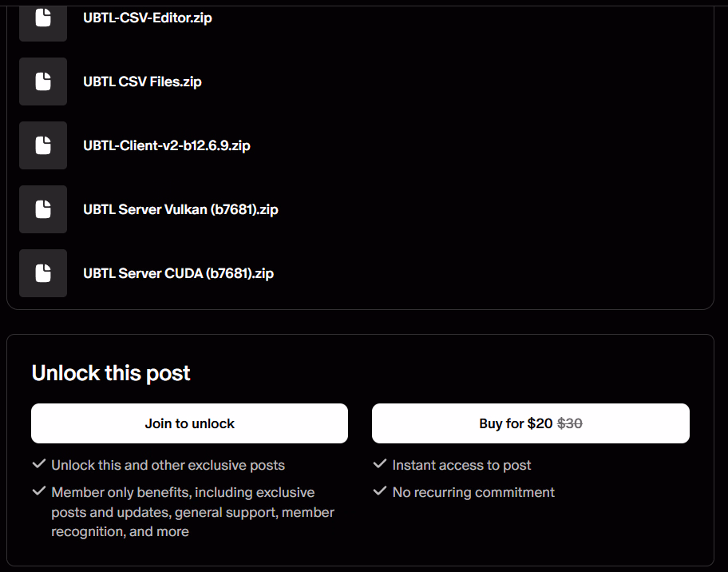
Task: Click the Instant access to post text
Action: 461,465
